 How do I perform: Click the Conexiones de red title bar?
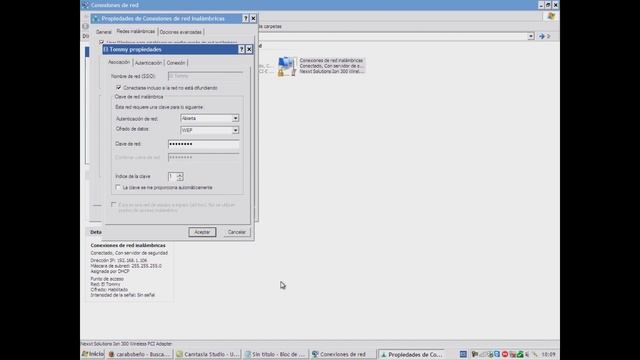(320, 5)
